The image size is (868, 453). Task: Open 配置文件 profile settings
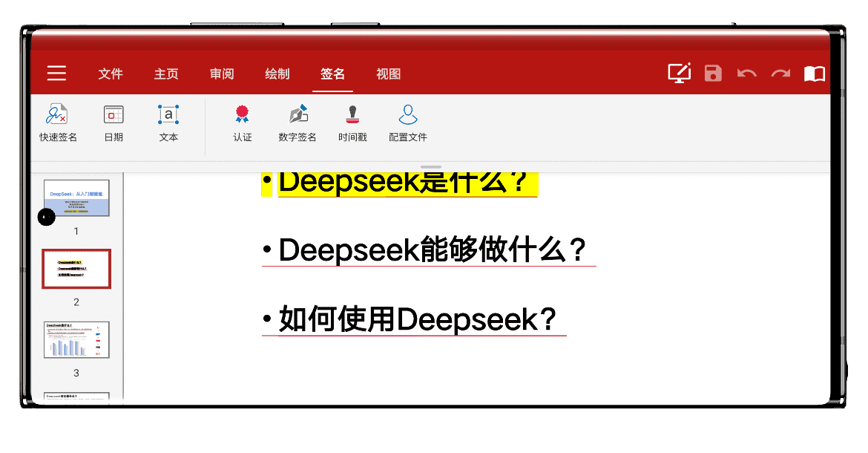coord(408,123)
